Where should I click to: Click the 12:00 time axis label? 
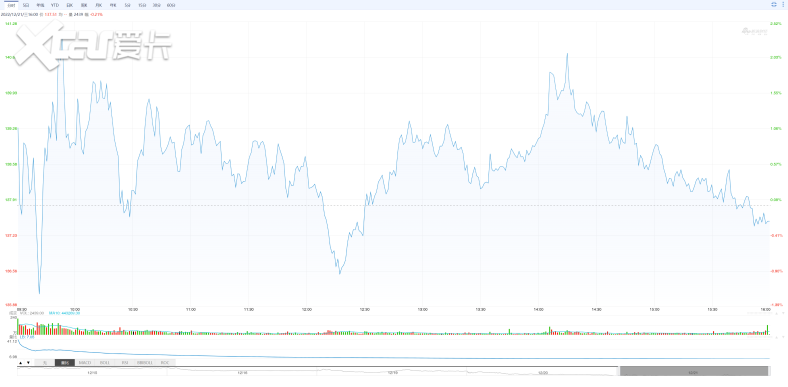pyautogui.click(x=306, y=310)
